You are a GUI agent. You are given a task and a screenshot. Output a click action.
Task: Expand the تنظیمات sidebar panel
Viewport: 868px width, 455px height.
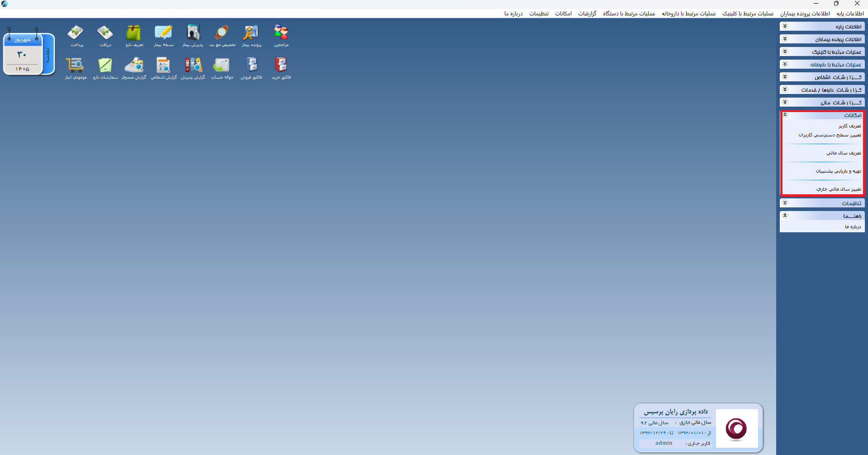point(822,203)
